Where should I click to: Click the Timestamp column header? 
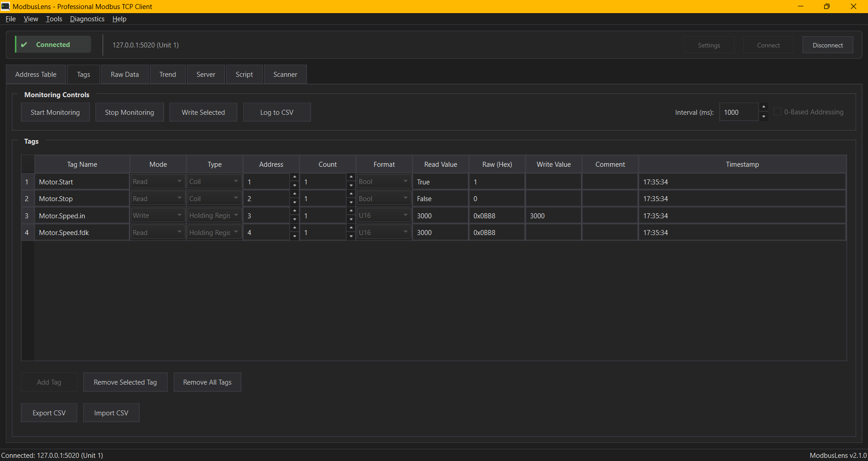[742, 165]
